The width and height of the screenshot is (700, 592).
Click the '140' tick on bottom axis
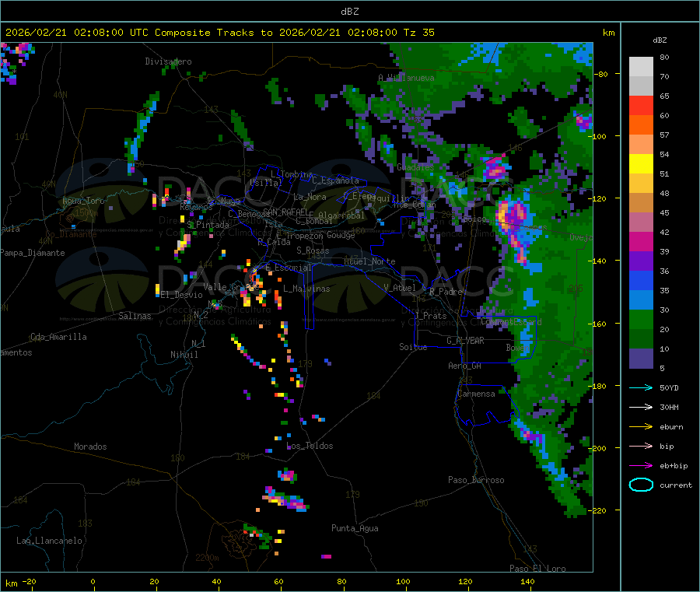coord(527,582)
